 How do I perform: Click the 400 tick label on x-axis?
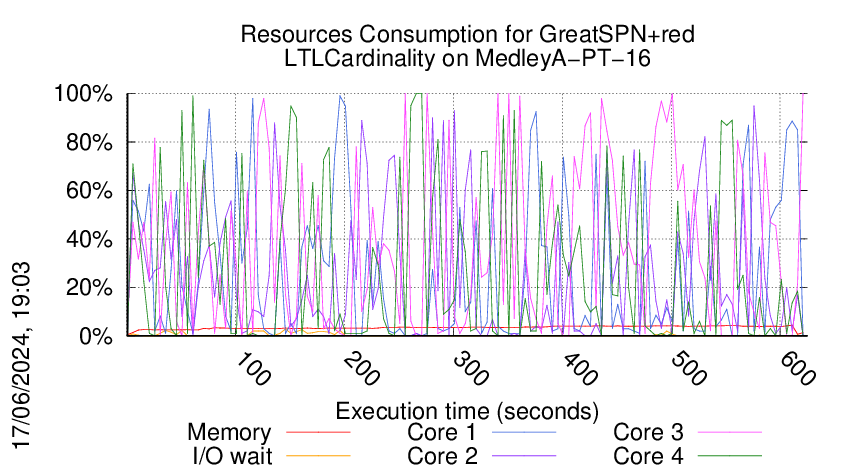point(579,369)
